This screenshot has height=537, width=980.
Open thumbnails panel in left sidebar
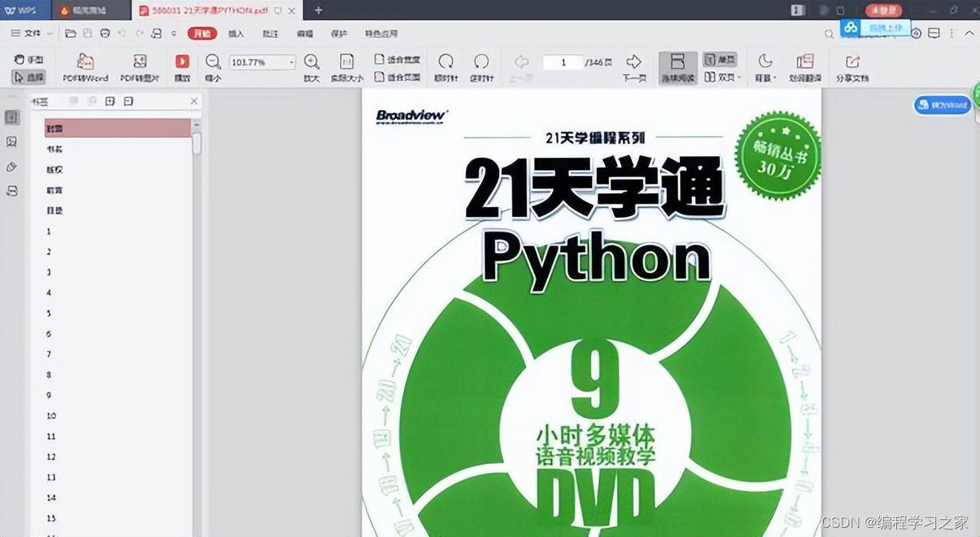point(12,142)
